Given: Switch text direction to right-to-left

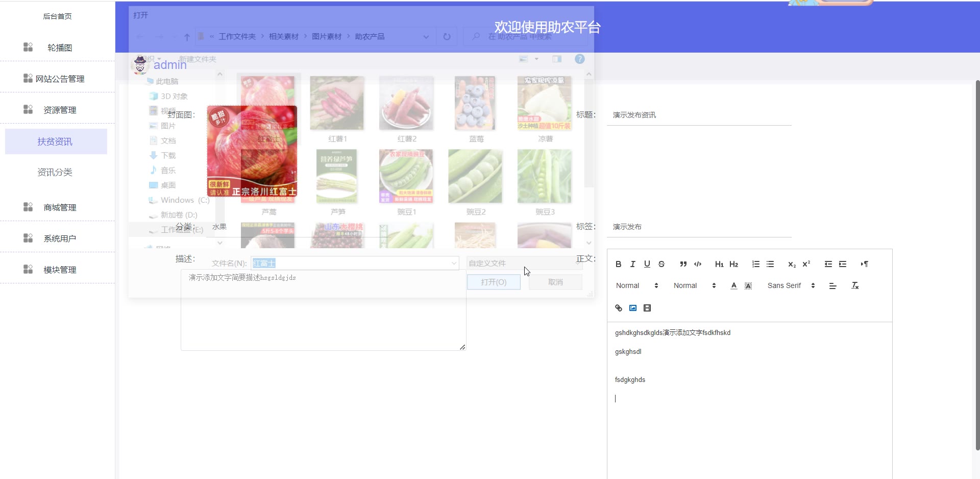Looking at the screenshot, I should [864, 264].
